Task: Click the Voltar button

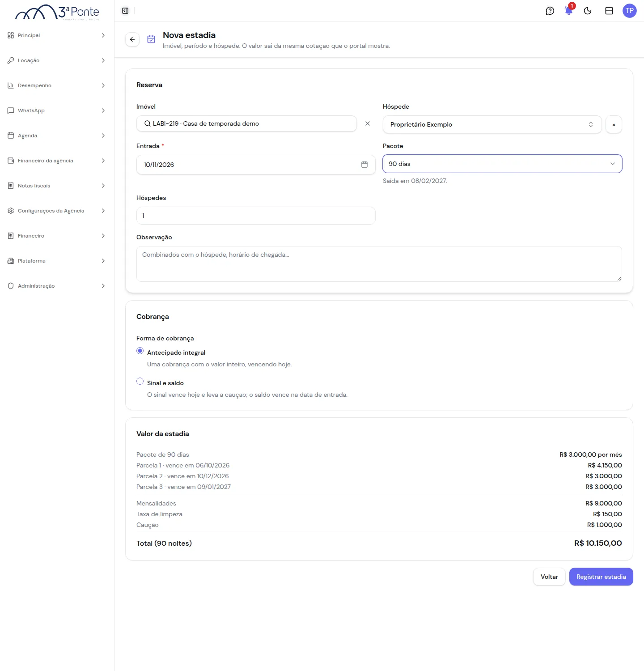Action: 549,577
